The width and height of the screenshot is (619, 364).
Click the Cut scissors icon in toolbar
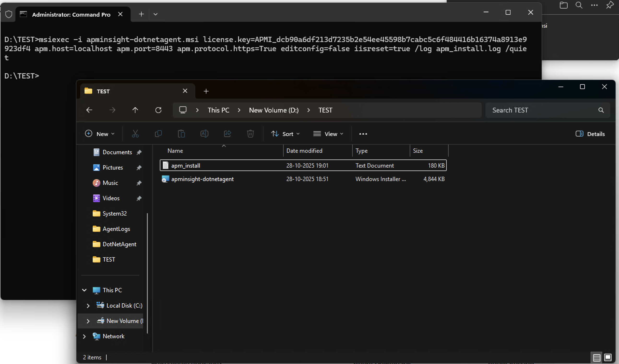coord(135,134)
